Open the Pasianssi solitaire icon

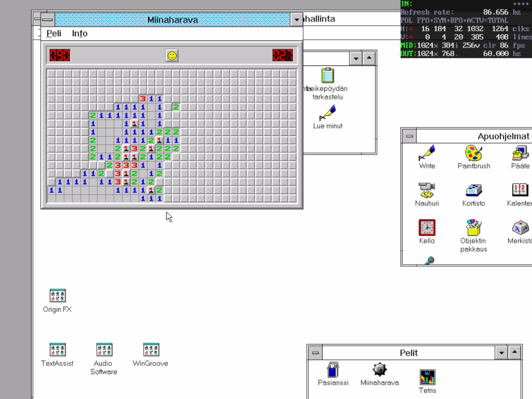click(x=333, y=370)
